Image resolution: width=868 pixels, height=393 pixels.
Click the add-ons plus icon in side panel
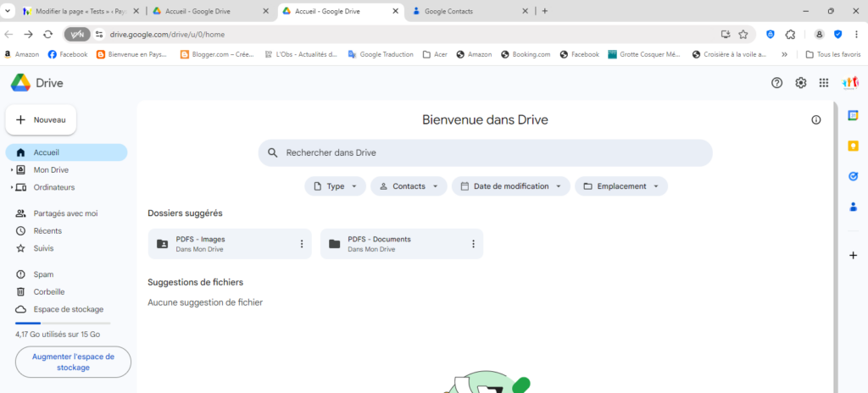pos(854,255)
